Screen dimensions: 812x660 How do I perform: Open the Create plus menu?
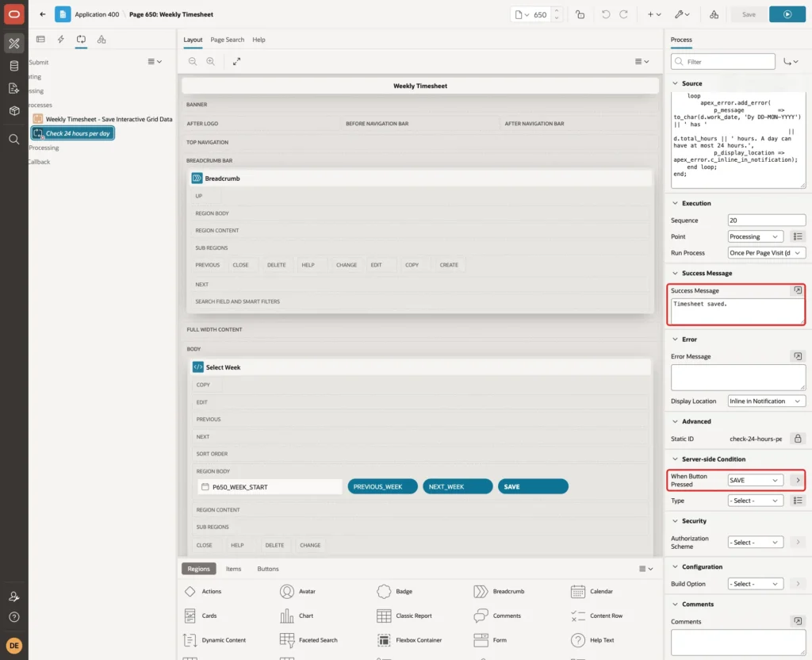[x=654, y=14]
